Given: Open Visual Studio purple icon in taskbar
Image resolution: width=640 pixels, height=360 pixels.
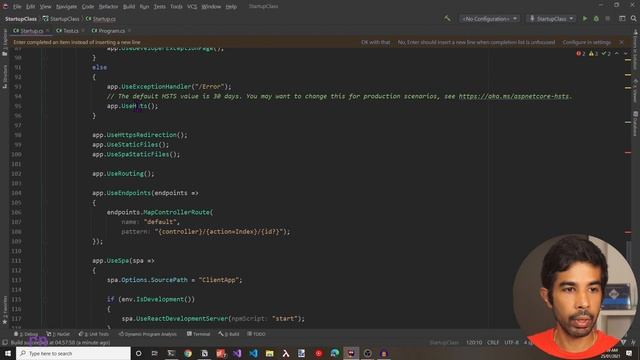Looking at the screenshot, I should (237, 353).
